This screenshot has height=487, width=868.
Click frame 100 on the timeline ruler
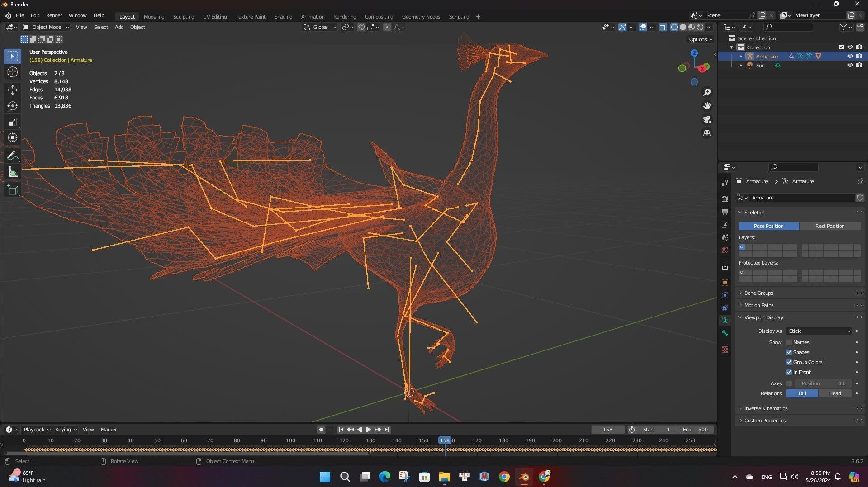click(x=290, y=440)
